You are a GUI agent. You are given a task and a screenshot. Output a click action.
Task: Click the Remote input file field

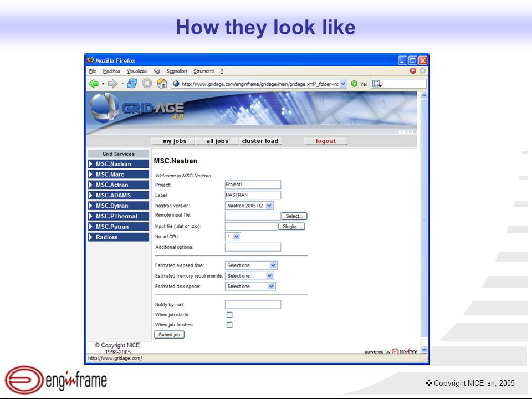[x=253, y=216]
